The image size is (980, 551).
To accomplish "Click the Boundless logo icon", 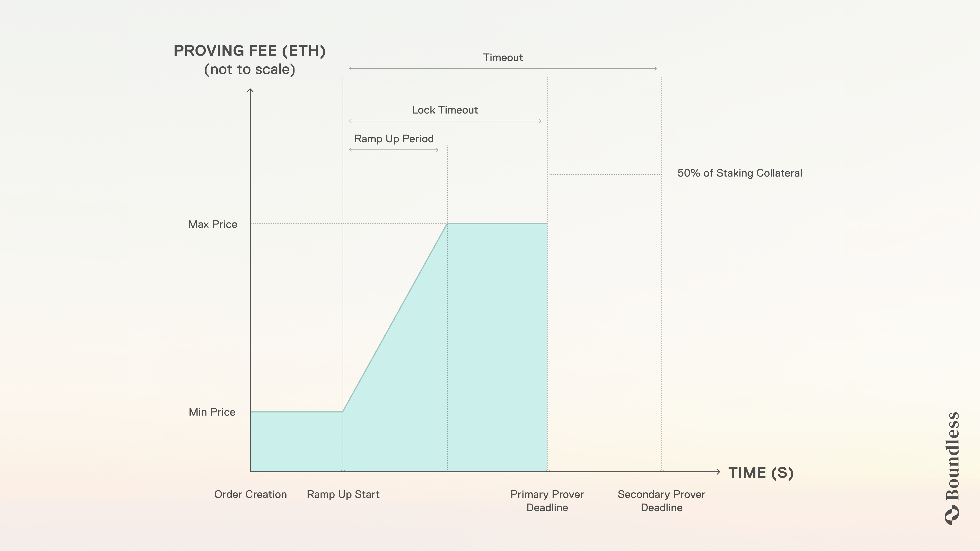I will [952, 515].
